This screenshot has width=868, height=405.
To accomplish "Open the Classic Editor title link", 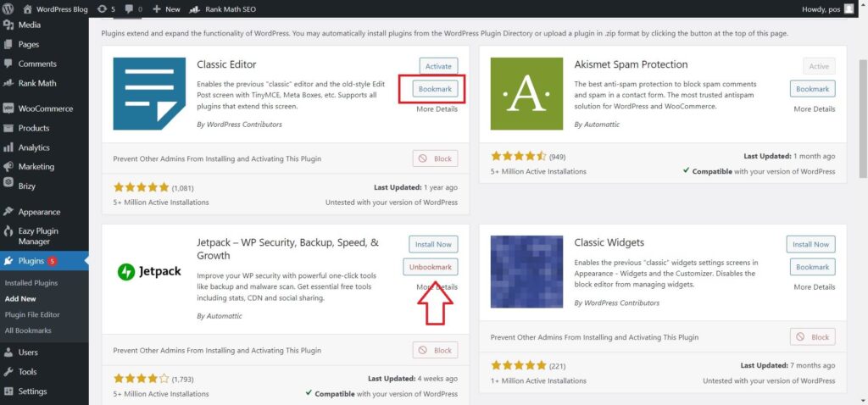I will point(226,64).
